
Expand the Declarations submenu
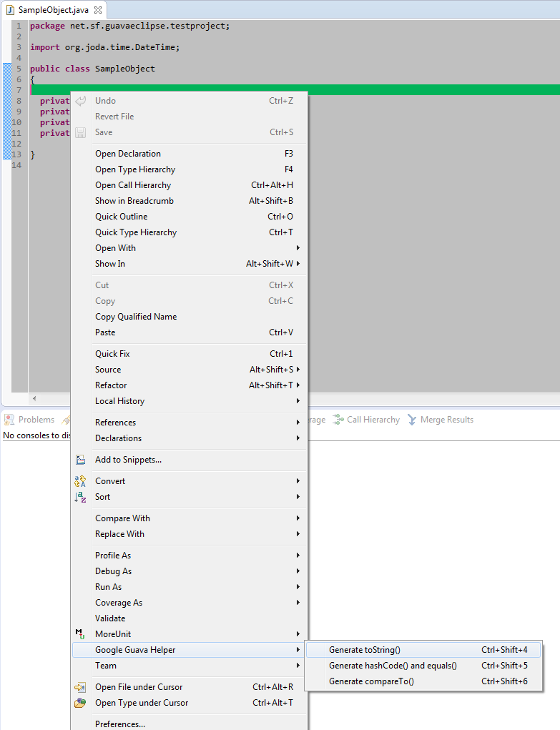pyautogui.click(x=189, y=438)
